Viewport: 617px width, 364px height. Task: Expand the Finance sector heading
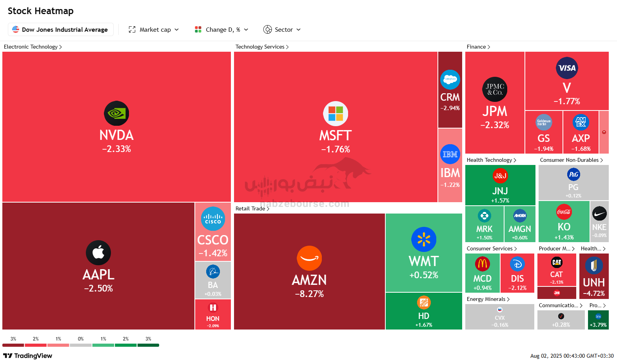pyautogui.click(x=479, y=47)
